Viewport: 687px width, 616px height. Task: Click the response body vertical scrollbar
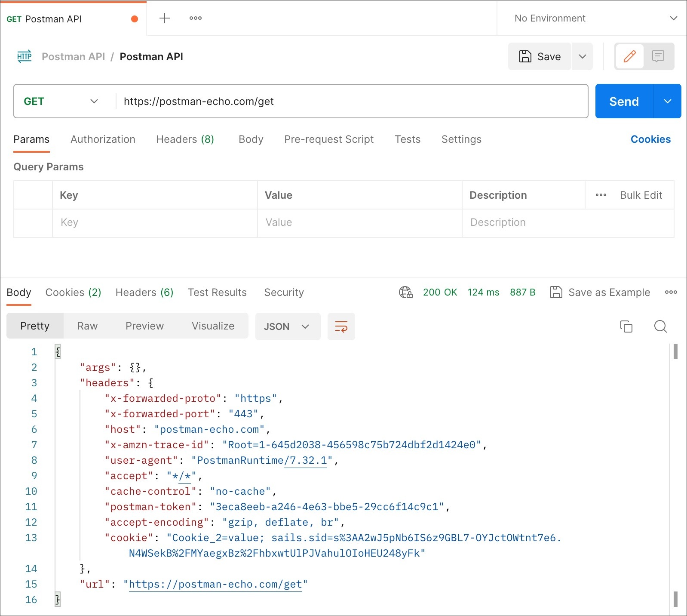675,473
